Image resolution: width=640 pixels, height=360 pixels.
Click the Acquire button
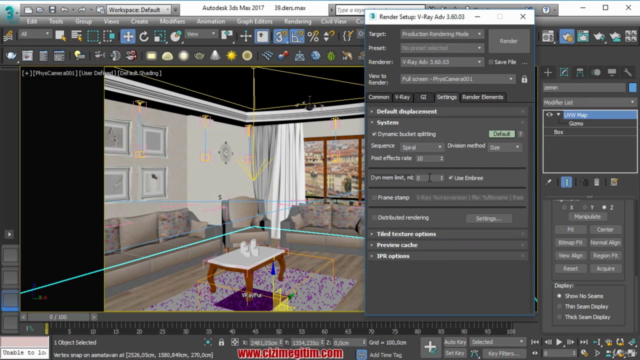(x=605, y=269)
